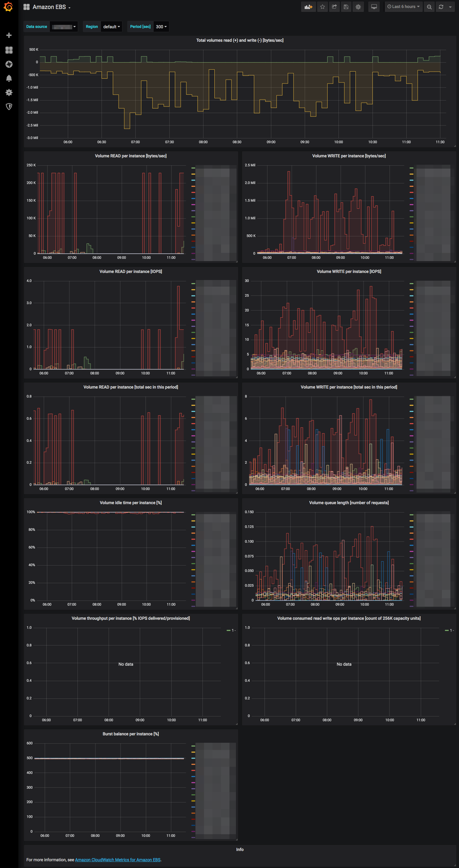This screenshot has width=459, height=868.
Task: Open Alerting via the bell icon
Action: click(x=9, y=78)
